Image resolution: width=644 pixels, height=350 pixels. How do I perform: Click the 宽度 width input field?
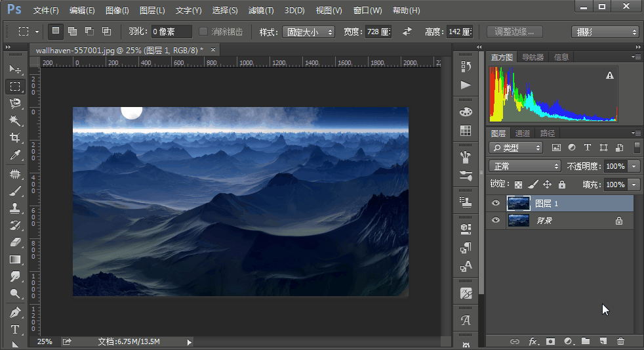click(x=378, y=32)
